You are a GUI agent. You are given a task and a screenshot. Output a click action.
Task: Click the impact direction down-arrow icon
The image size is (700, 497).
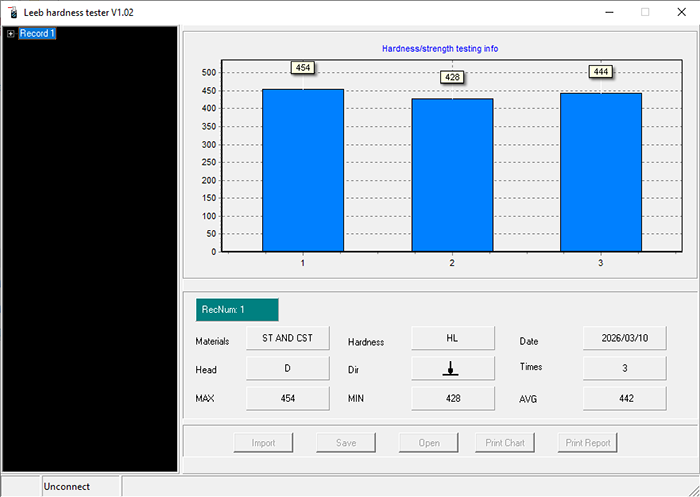(451, 368)
